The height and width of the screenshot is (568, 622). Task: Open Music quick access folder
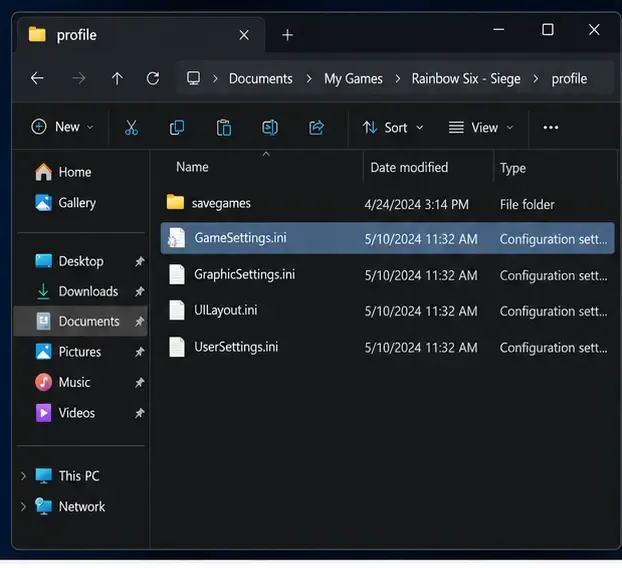74,382
